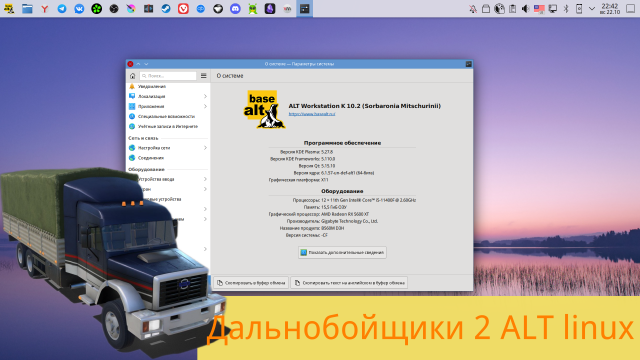This screenshot has height=360, width=640.
Task: Click ALT Workstation K 10.2 heading
Action: (364, 106)
